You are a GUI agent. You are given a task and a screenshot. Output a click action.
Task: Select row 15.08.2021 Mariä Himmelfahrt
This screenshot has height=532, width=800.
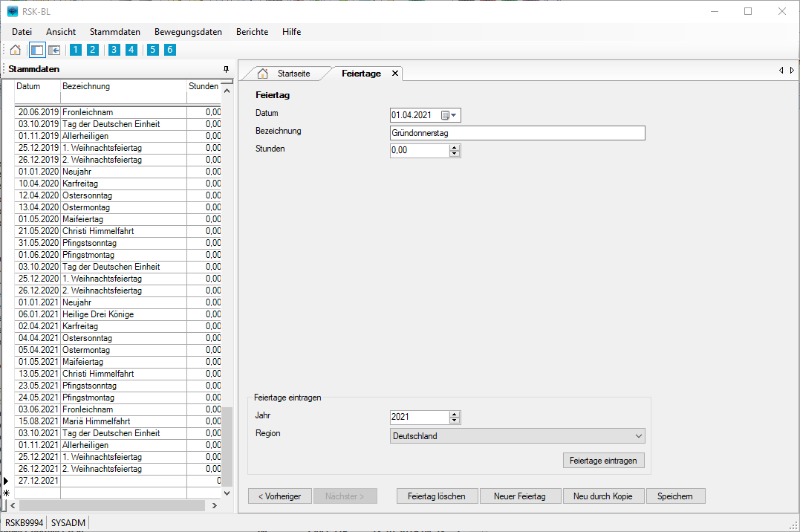(118, 422)
